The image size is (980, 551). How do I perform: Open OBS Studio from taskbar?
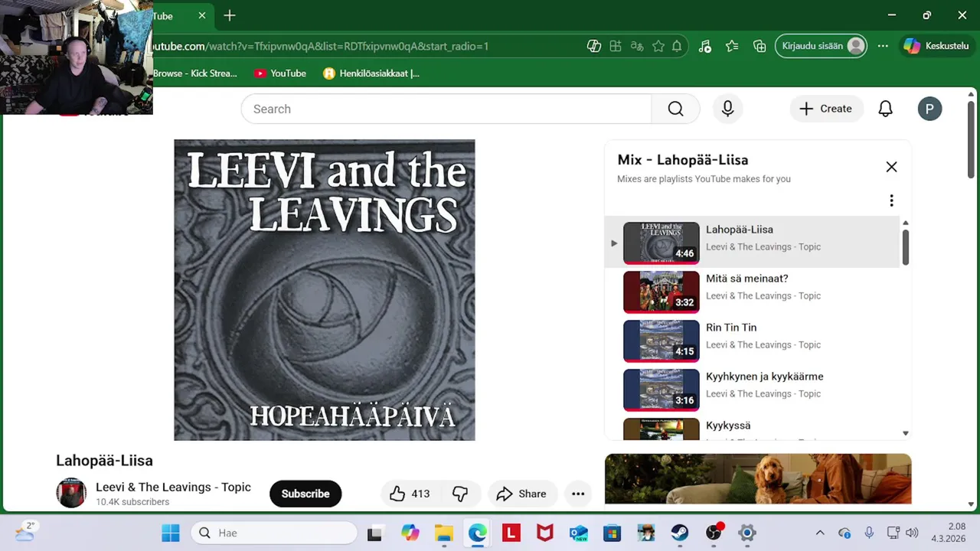[714, 533]
